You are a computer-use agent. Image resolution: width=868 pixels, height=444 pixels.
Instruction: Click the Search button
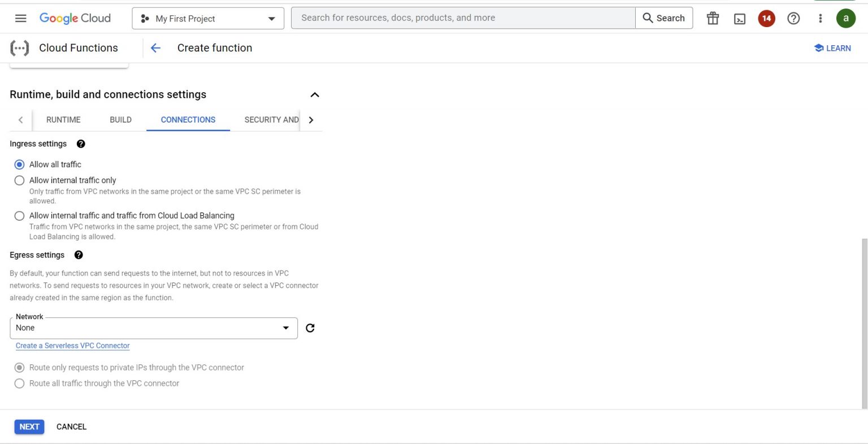pos(664,18)
